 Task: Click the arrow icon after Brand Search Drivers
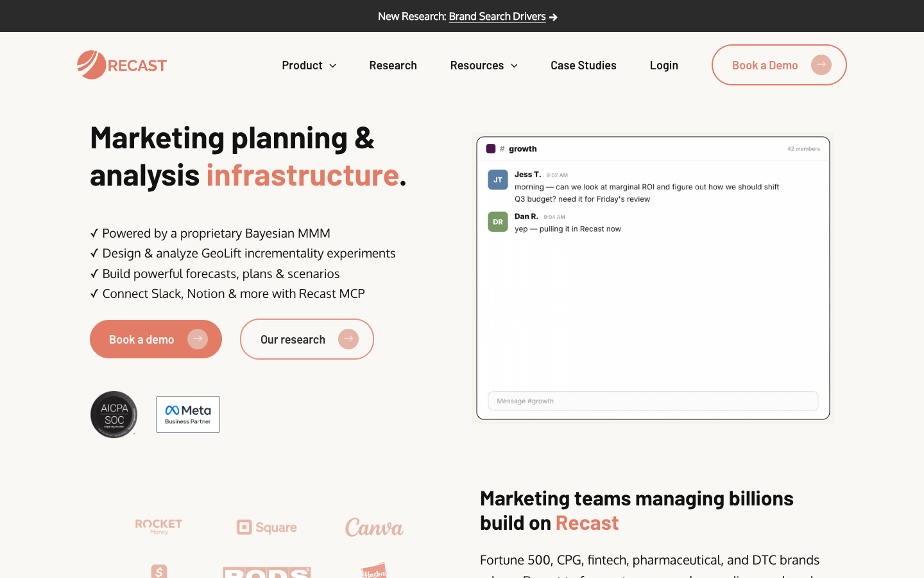[x=553, y=17]
